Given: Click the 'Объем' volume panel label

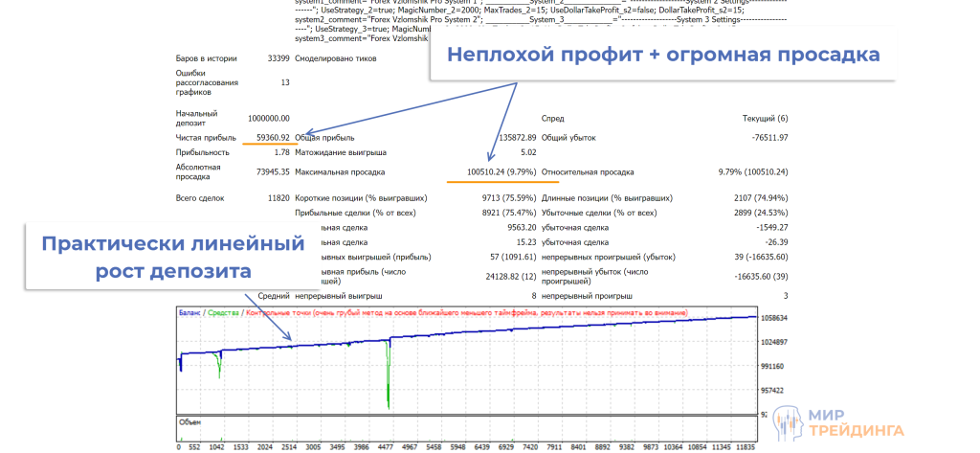Looking at the screenshot, I should [x=191, y=420].
